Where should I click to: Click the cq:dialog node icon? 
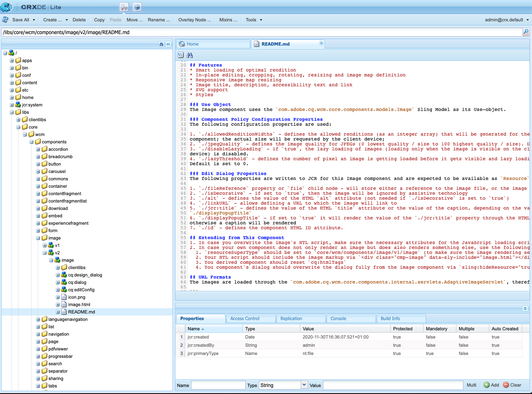[x=64, y=282]
